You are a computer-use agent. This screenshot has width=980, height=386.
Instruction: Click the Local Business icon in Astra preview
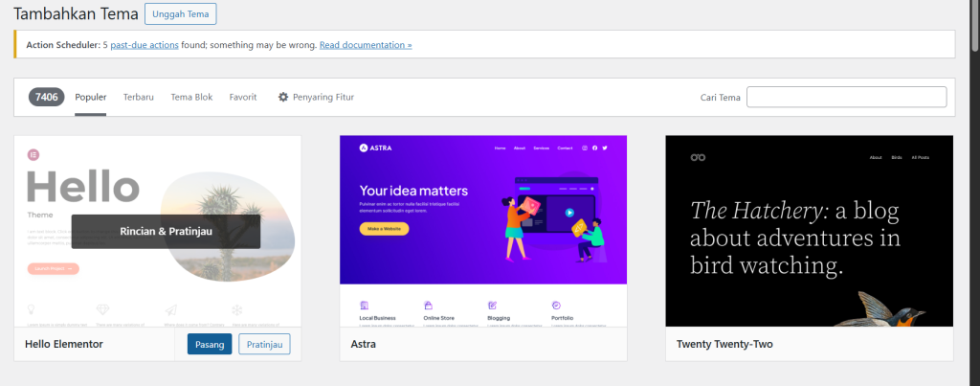pyautogui.click(x=365, y=305)
